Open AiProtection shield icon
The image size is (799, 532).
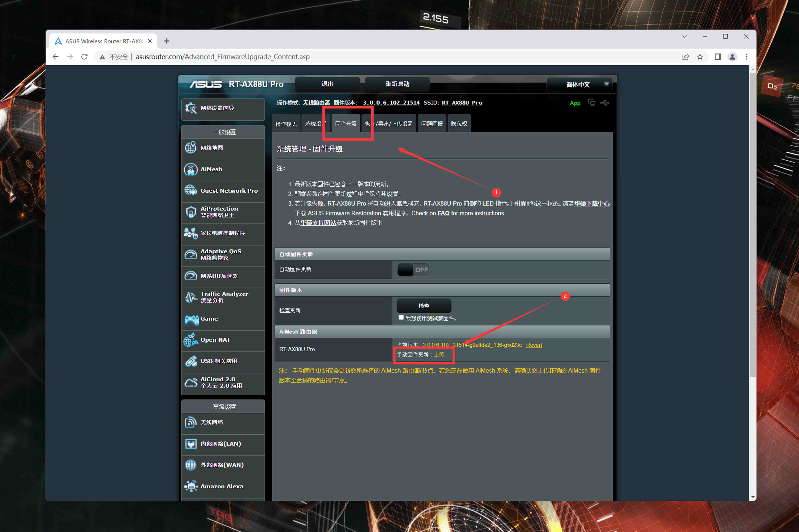pos(191,212)
